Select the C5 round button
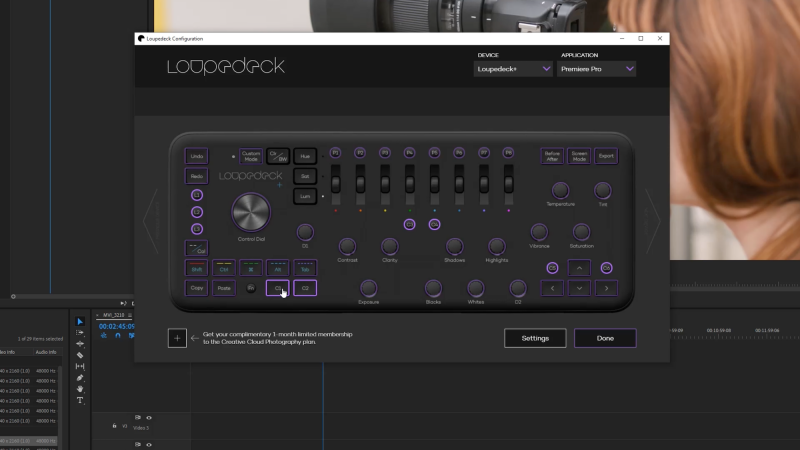This screenshot has height=450, width=800. (552, 268)
